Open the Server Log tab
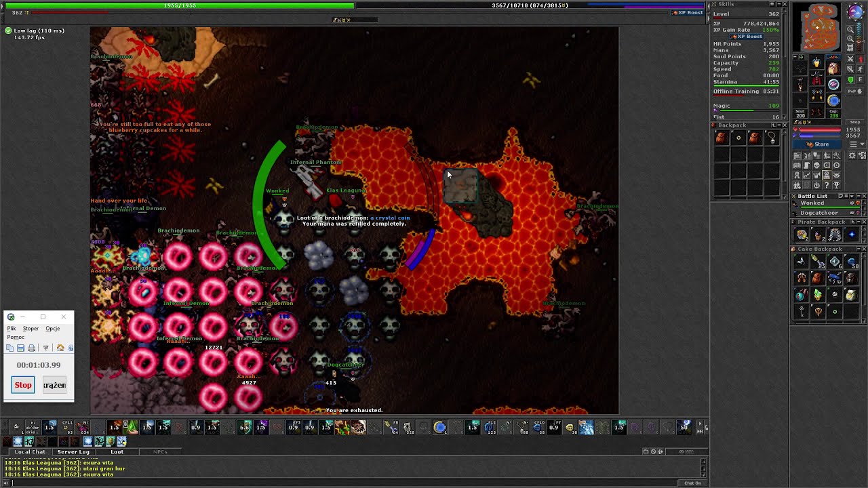Screen dimensions: 868x488 tap(73, 452)
